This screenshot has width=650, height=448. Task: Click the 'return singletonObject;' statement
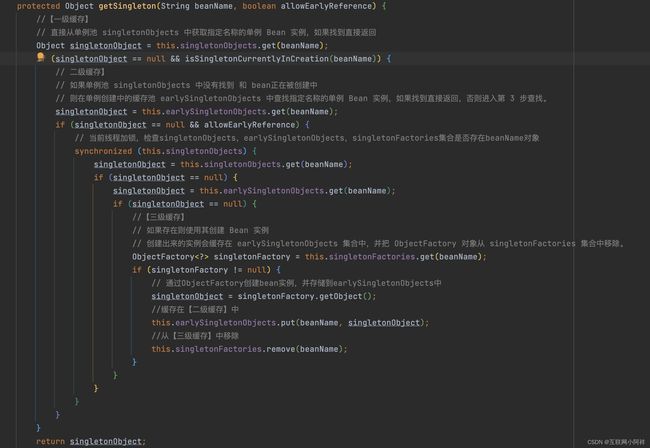[x=91, y=442]
